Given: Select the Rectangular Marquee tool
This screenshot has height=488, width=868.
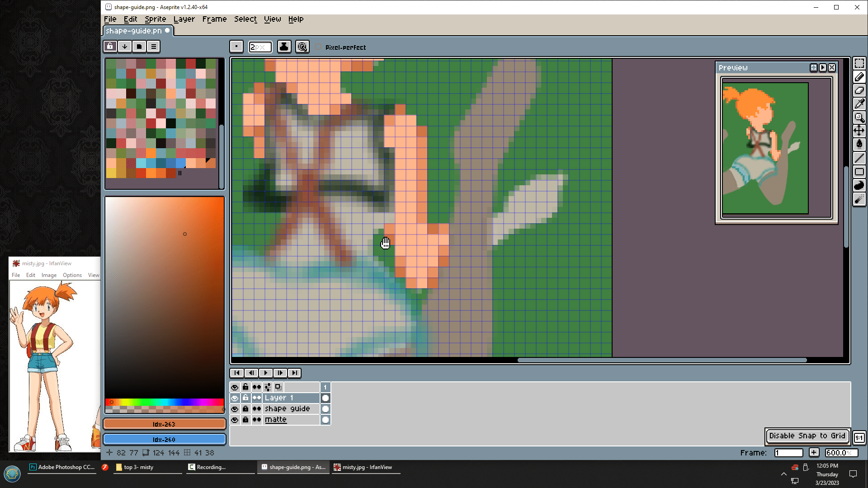Looking at the screenshot, I should [859, 63].
